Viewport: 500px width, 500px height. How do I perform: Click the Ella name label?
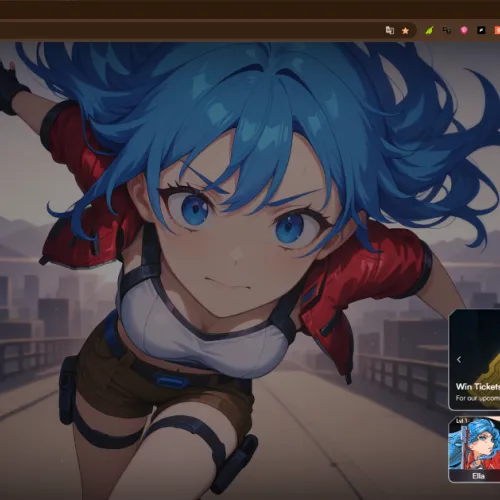click(x=478, y=476)
